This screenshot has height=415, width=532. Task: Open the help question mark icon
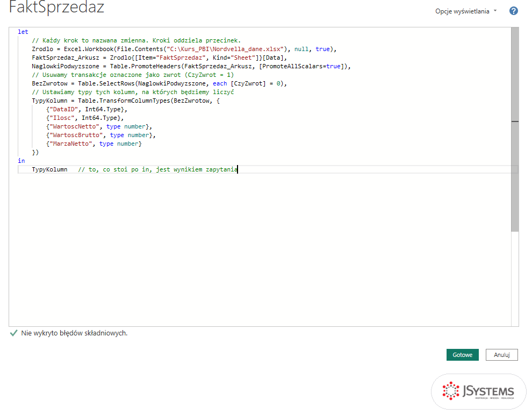(x=513, y=11)
